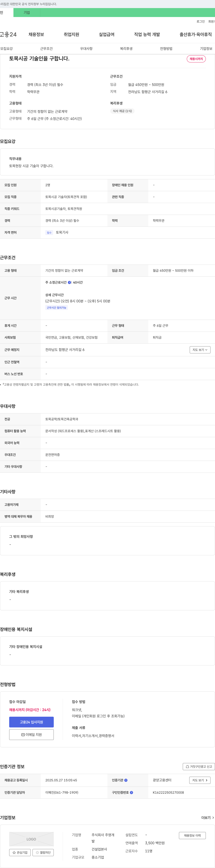Click the 근무시간 협의가능 tag
The image size is (215, 868).
click(x=56, y=308)
